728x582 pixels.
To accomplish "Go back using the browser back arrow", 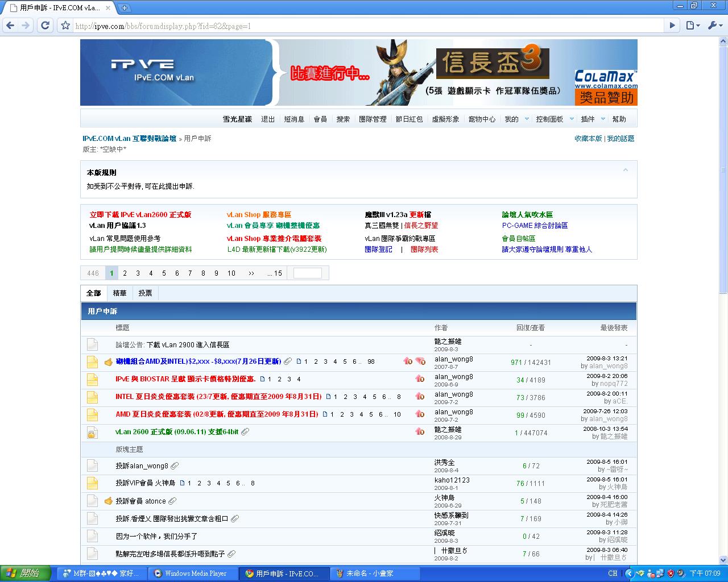I will pyautogui.click(x=10, y=25).
